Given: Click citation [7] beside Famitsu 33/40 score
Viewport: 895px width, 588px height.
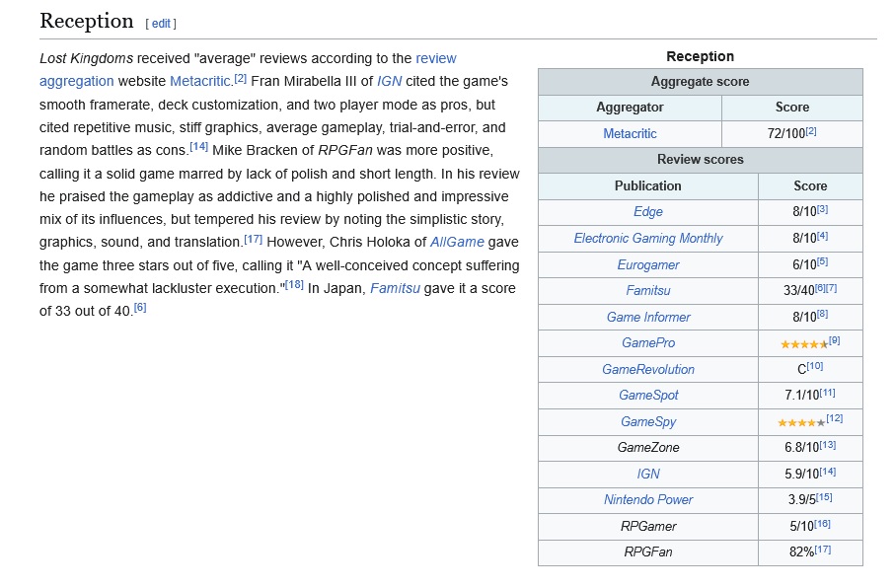Looking at the screenshot, I should pyautogui.click(x=832, y=288).
